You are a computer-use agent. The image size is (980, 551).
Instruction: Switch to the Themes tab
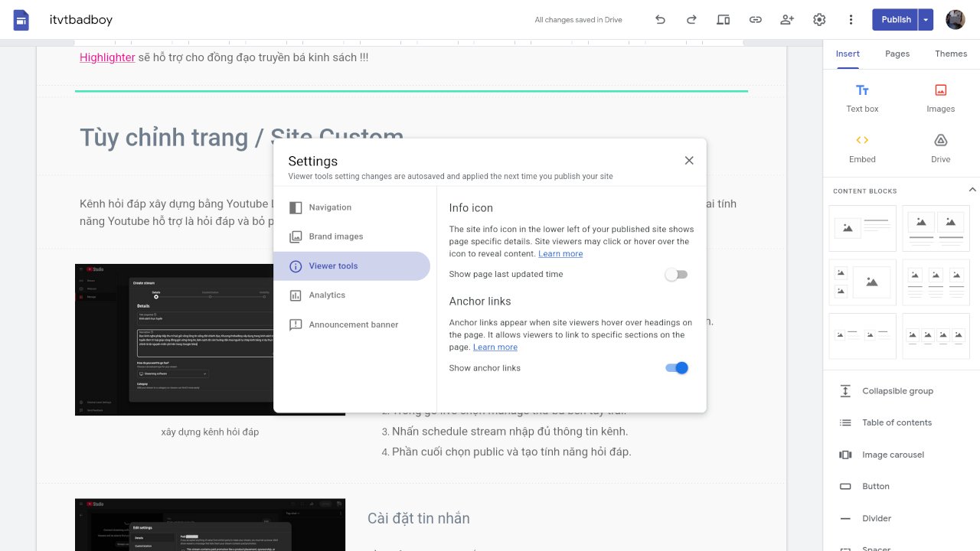(x=951, y=54)
